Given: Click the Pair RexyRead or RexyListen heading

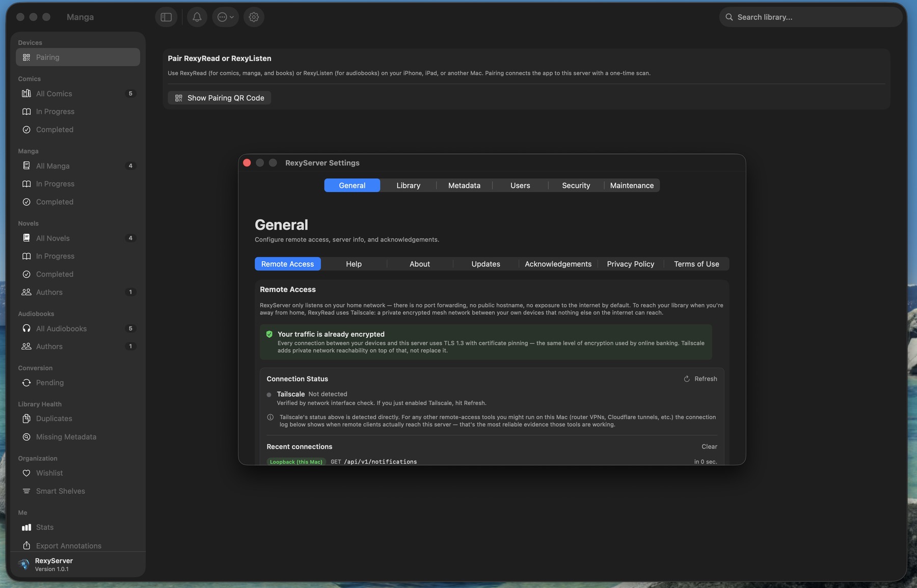Looking at the screenshot, I should (x=220, y=58).
